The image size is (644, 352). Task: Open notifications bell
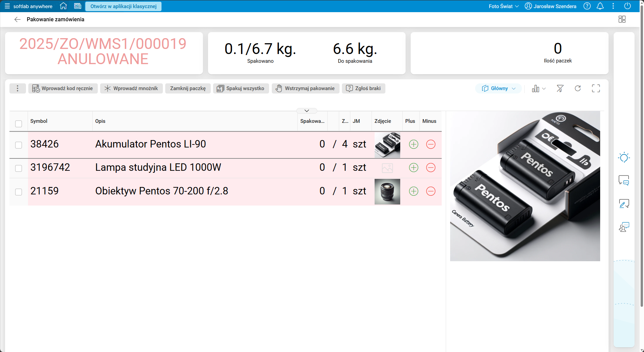[600, 6]
